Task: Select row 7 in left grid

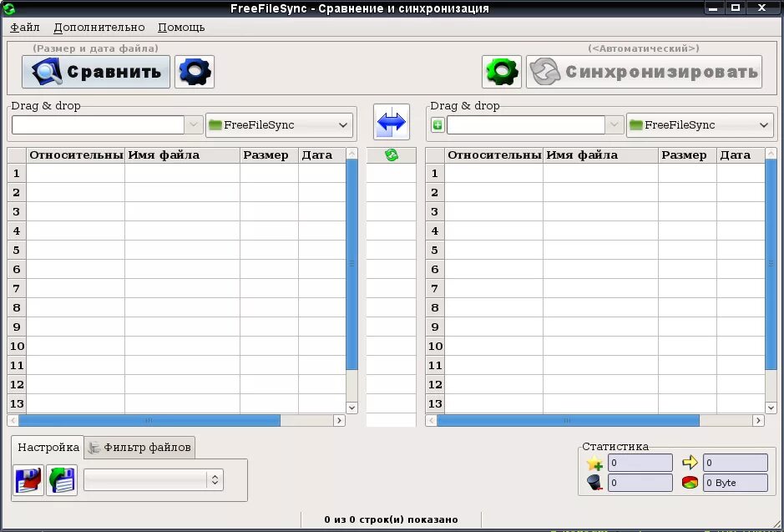Action: (x=17, y=288)
